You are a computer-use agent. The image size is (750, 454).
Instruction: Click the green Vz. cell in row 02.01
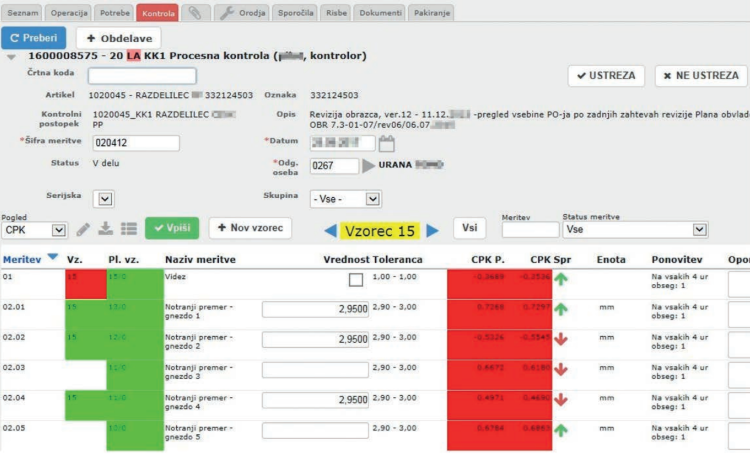pyautogui.click(x=86, y=314)
